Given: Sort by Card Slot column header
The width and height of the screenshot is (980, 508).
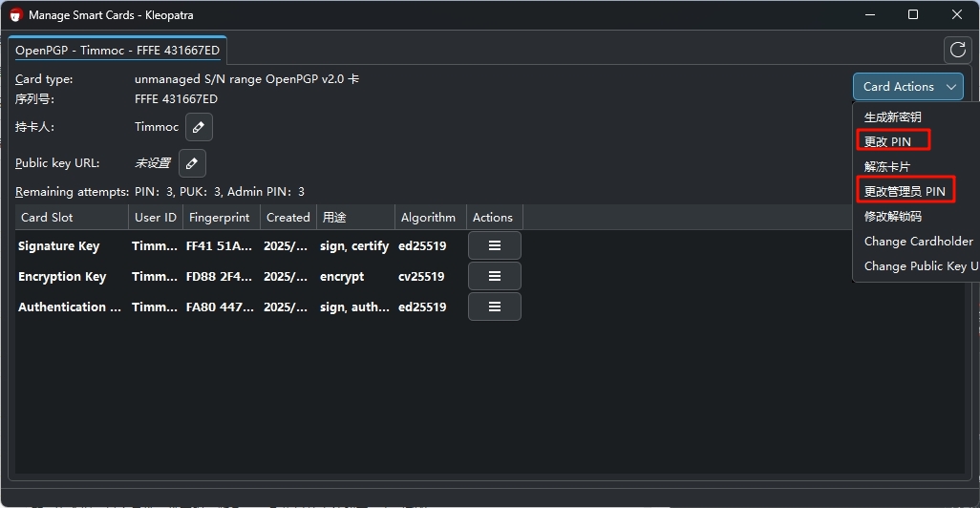Looking at the screenshot, I should pyautogui.click(x=72, y=218).
